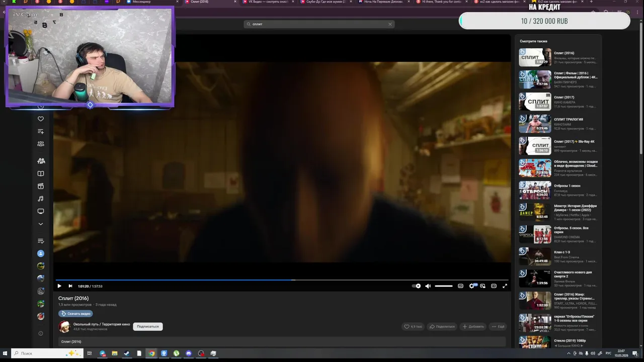Screen dimensions: 644x362
Task: Subscribe with the 'Подписаться' button
Action: (x=148, y=327)
